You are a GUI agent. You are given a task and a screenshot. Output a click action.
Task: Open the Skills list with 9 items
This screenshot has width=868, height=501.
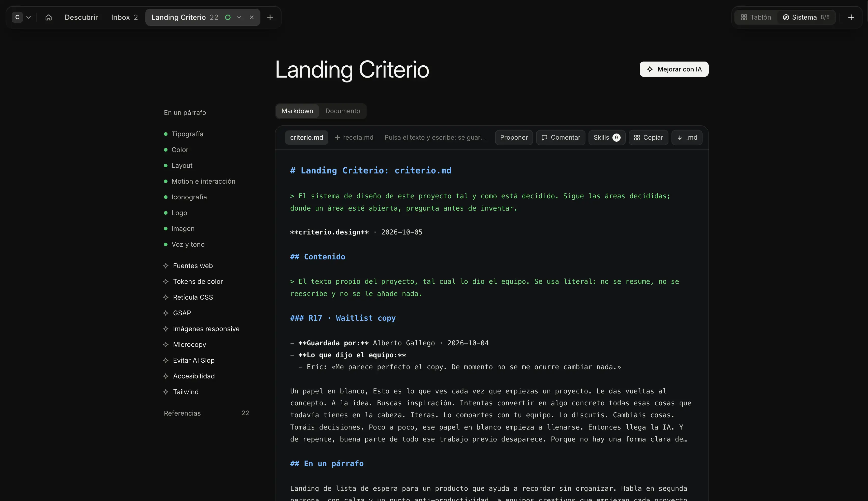[607, 137]
